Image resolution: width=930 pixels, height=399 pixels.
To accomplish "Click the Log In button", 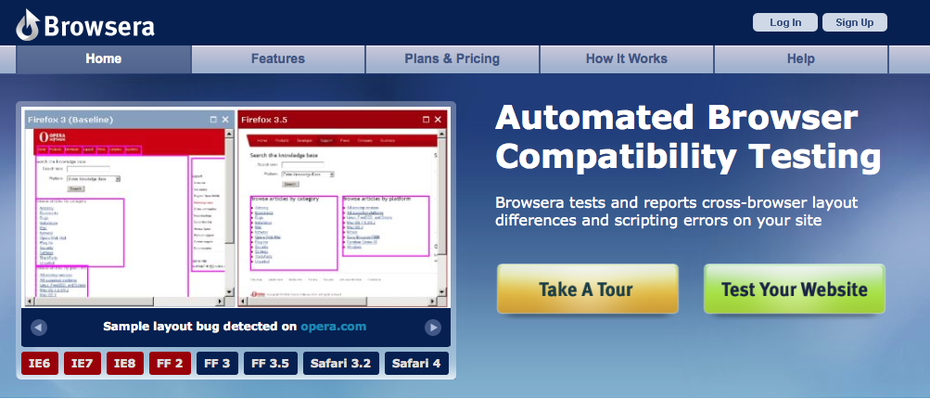I will (785, 23).
